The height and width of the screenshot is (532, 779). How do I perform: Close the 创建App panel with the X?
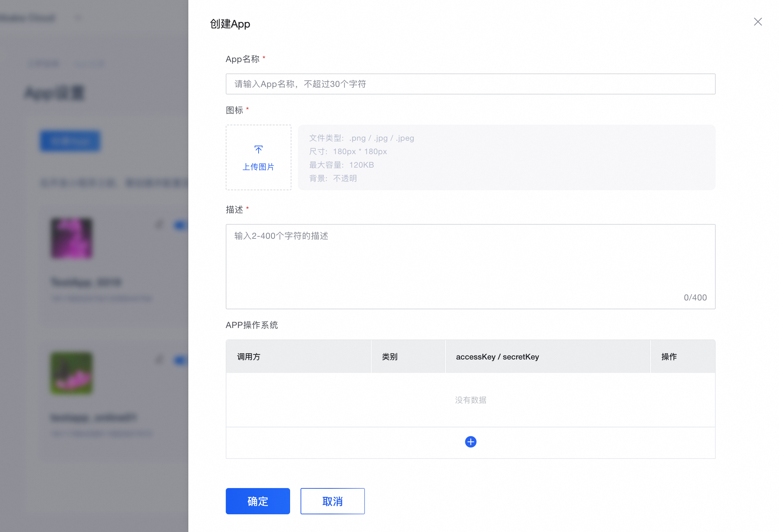pyautogui.click(x=758, y=22)
